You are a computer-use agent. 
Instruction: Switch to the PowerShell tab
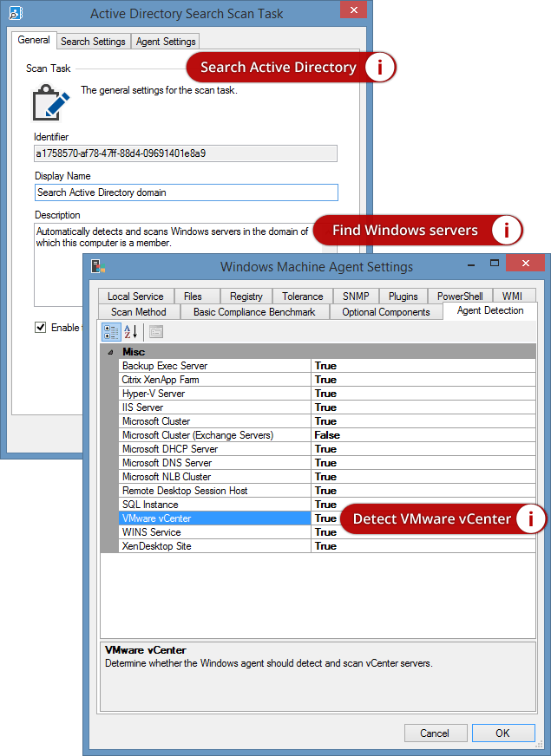[460, 296]
